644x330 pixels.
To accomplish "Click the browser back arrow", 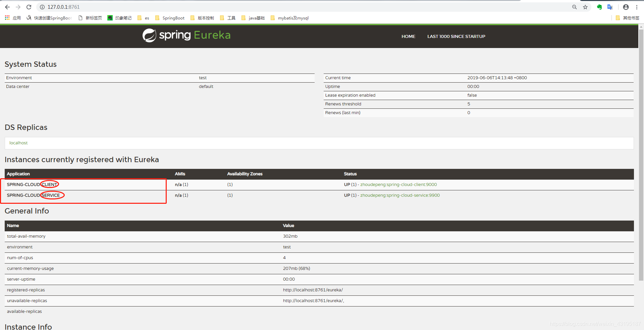I will [7, 7].
